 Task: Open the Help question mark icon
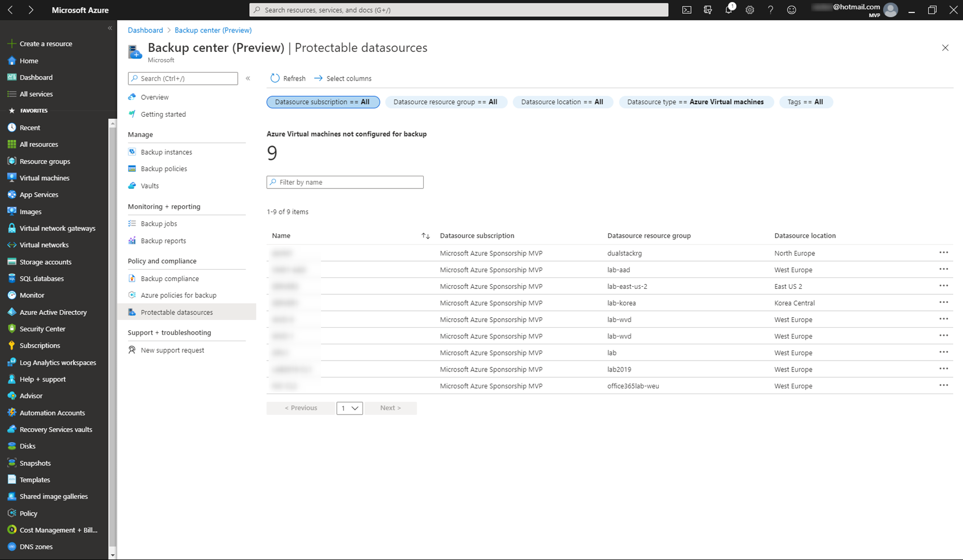click(x=770, y=10)
